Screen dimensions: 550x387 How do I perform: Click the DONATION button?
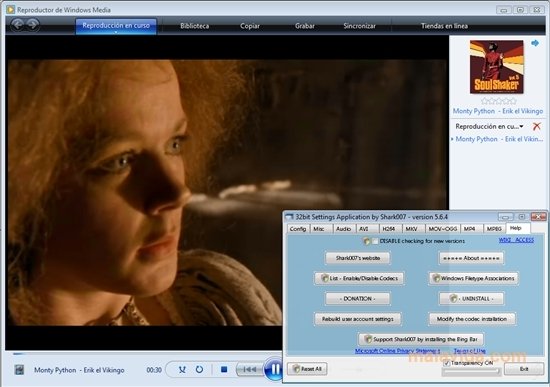357,299
